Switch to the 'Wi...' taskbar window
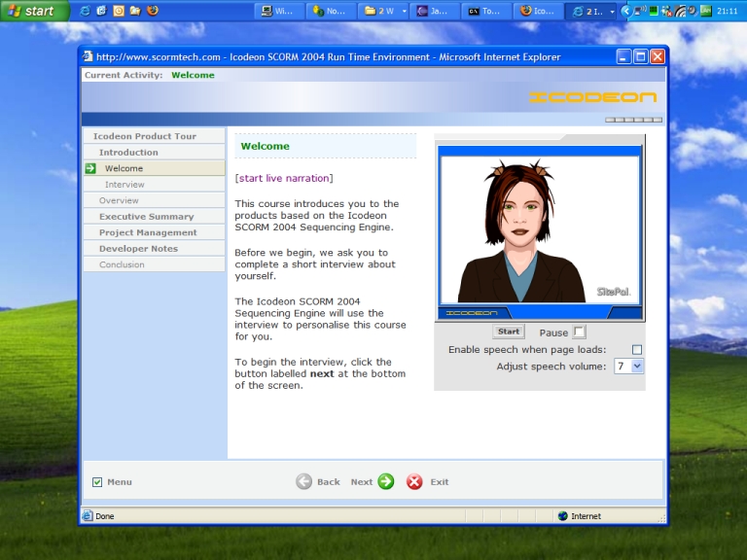 click(279, 11)
